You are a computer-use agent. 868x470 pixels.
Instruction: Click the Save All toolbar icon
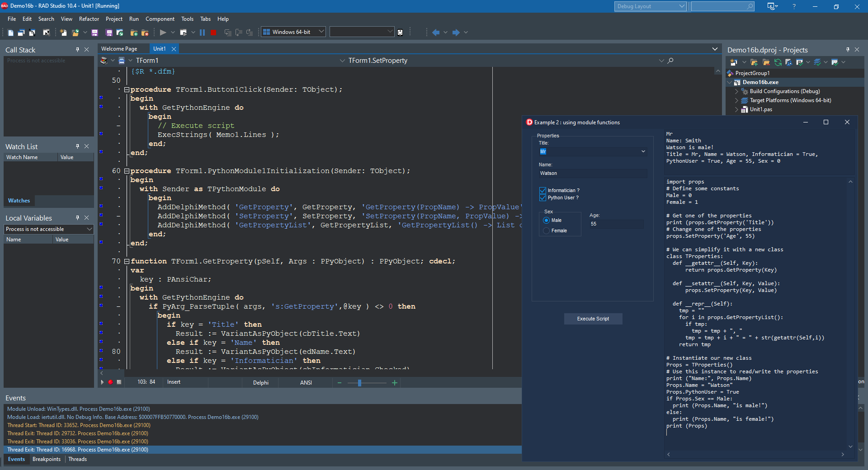tap(109, 33)
